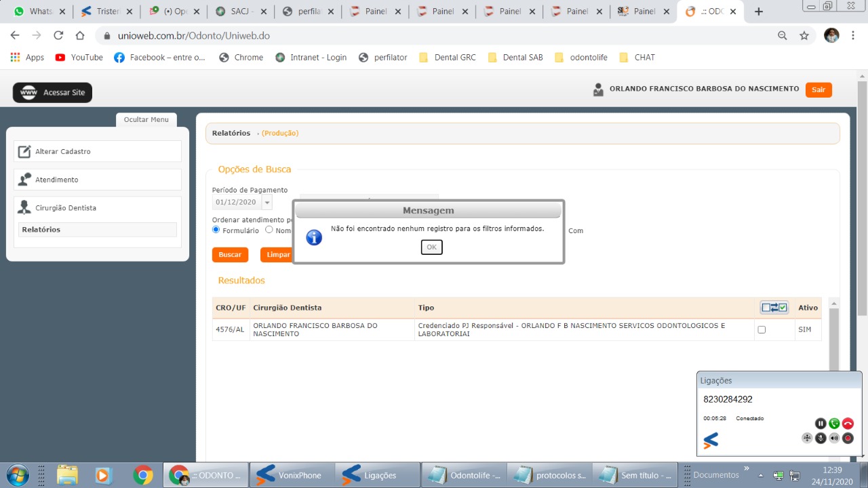Hang up the call with red button

pos(848,424)
